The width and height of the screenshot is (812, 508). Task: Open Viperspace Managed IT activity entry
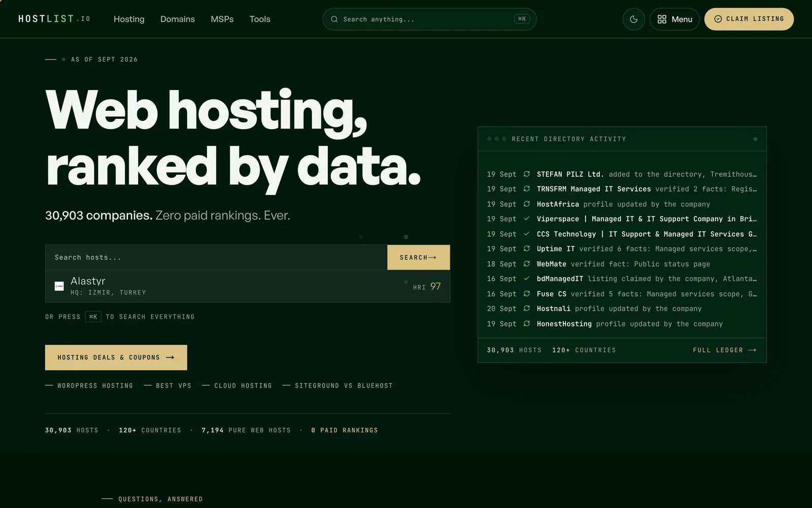622,219
